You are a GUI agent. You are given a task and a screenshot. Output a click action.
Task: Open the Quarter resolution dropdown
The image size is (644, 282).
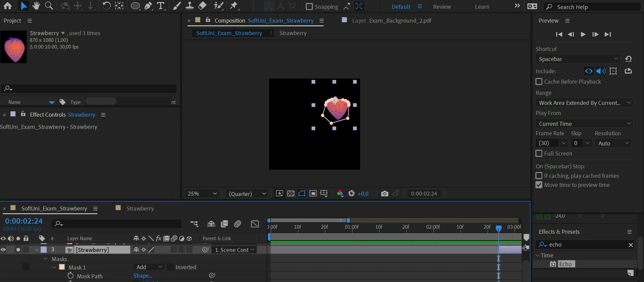[247, 194]
